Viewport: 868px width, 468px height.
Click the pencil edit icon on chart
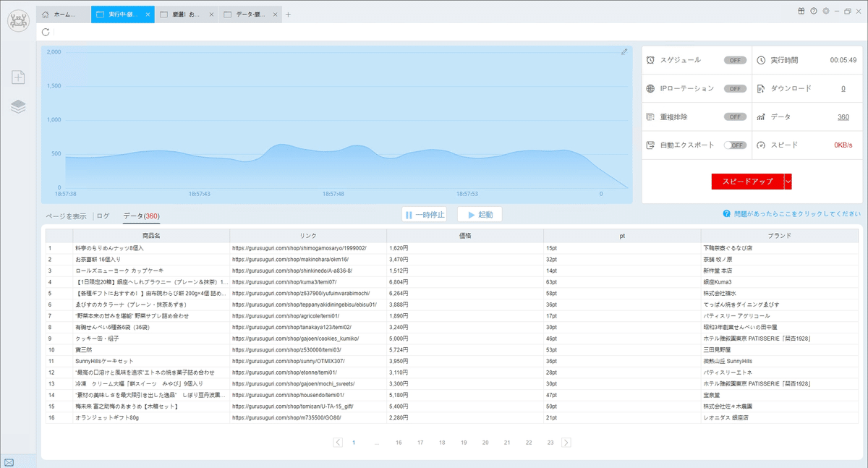[x=624, y=52]
